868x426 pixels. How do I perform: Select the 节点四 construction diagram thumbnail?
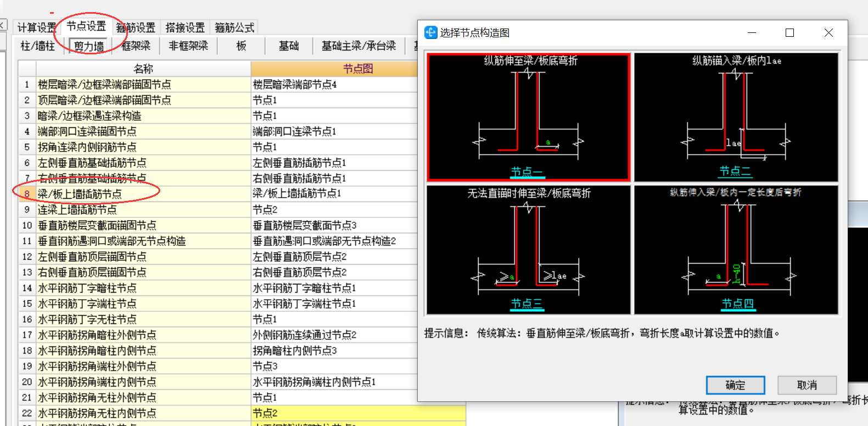pyautogui.click(x=736, y=250)
